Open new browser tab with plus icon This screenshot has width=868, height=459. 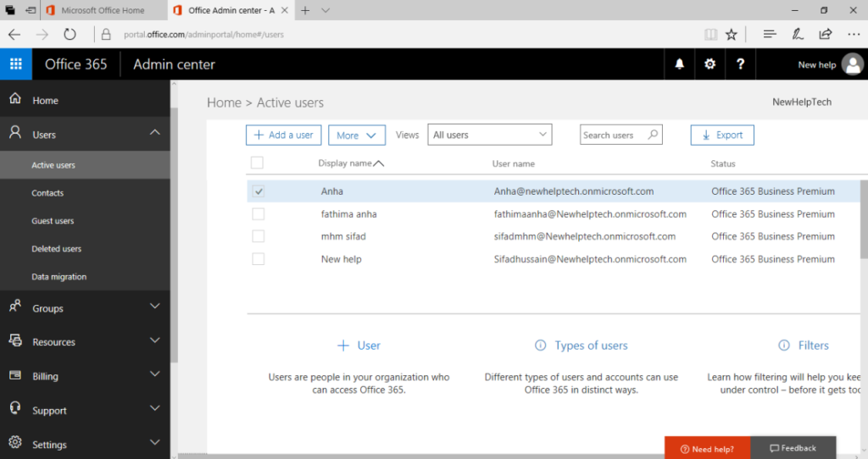click(x=305, y=10)
